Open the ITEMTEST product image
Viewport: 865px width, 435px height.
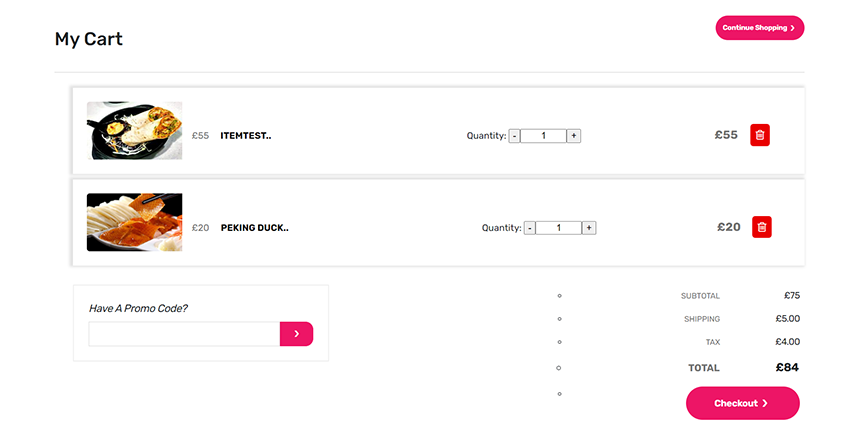(x=134, y=130)
